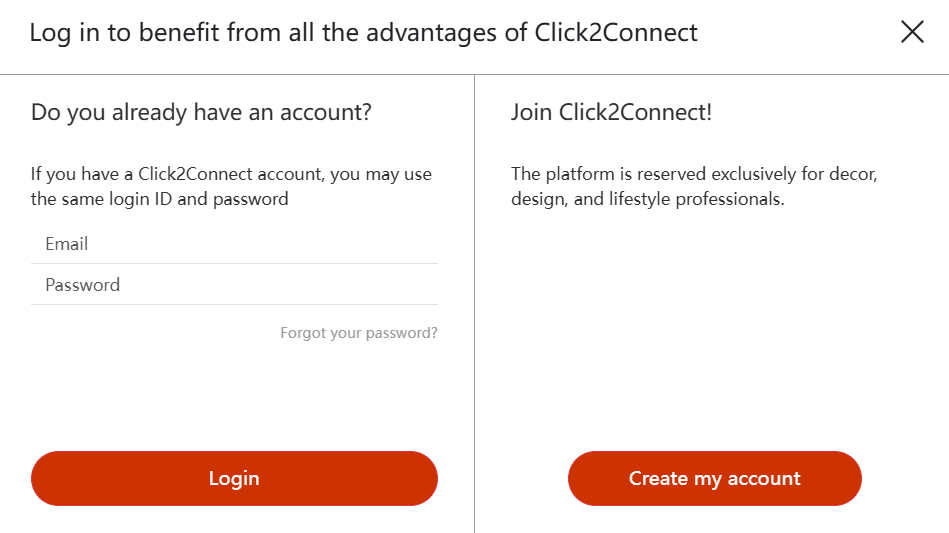The width and height of the screenshot is (949, 533).
Task: Close the Click2Connect login dialog
Action: 912,32
